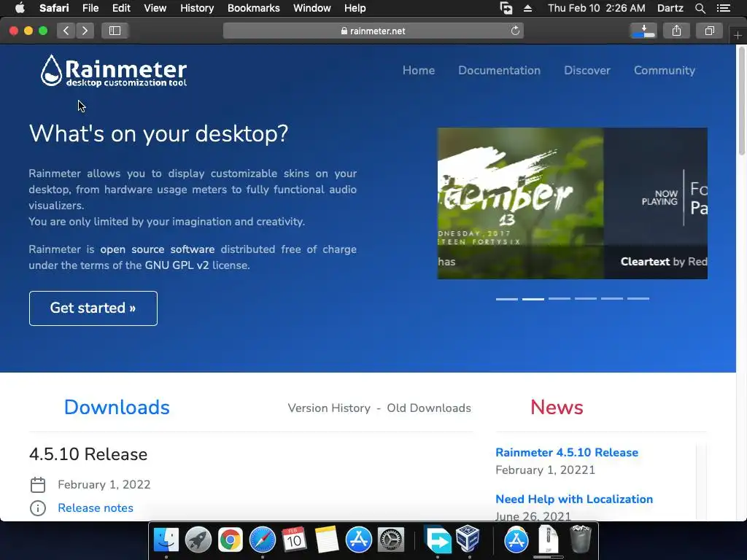
Task: Open the Safari application menu
Action: point(54,8)
